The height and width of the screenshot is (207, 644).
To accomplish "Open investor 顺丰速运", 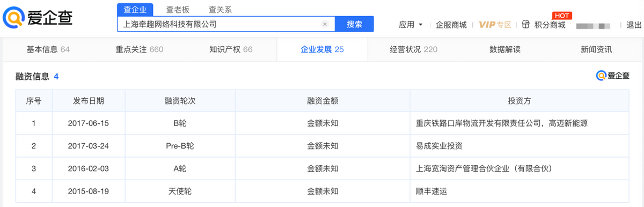I will click(x=431, y=191).
